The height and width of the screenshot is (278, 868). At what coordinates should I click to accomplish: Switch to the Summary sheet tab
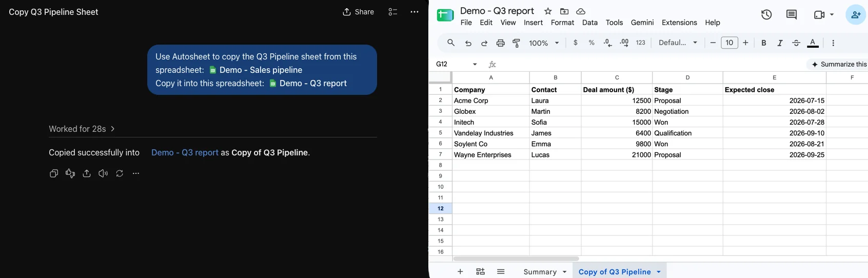click(540, 272)
